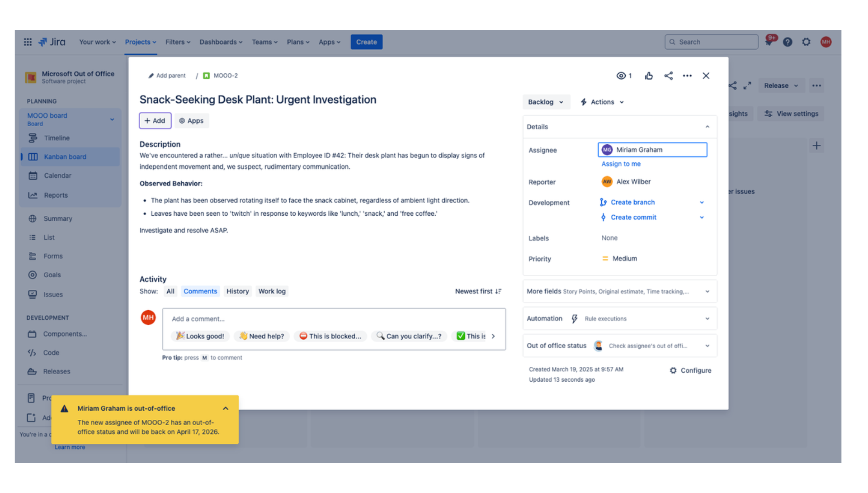This screenshot has width=868, height=493.
Task: Open the Filters menu
Action: (x=178, y=42)
